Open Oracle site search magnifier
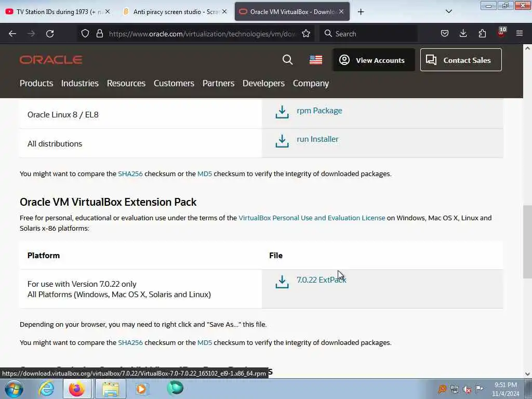This screenshot has height=399, width=532. click(287, 60)
